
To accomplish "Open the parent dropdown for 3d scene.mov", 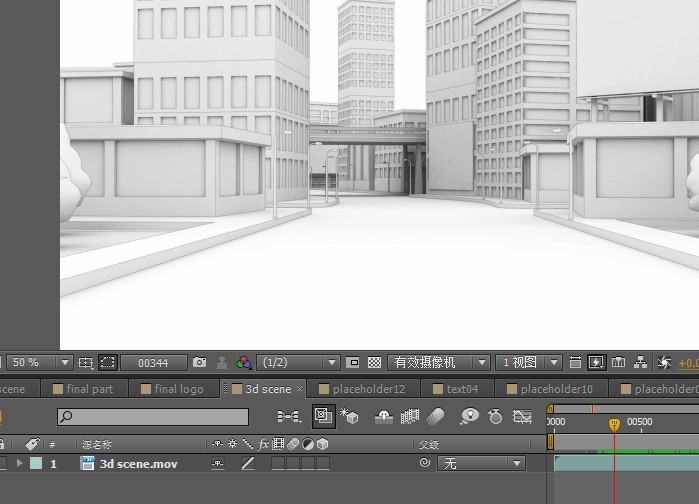I will point(482,464).
